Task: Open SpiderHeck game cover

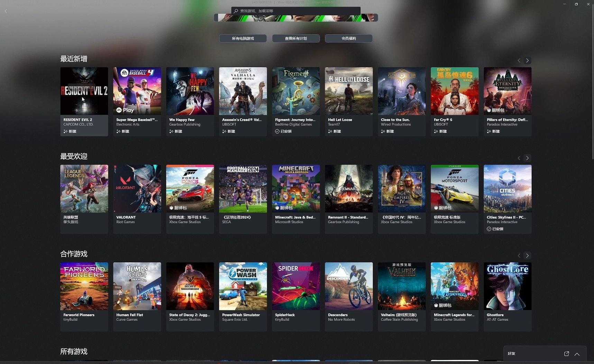Action: pos(296,286)
